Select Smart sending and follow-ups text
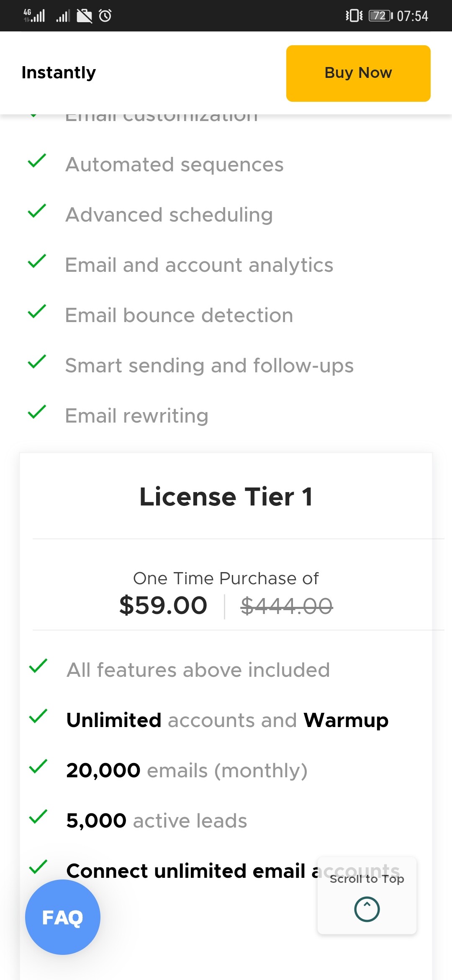The width and height of the screenshot is (452, 980). coord(209,366)
